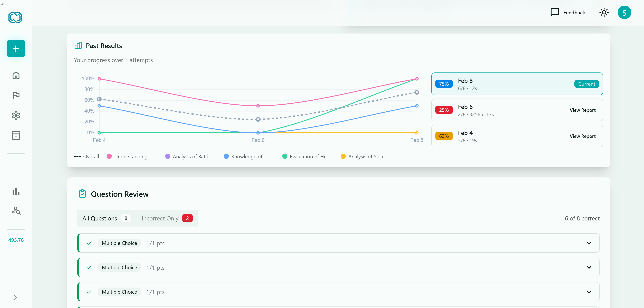The image size is (644, 308).
Task: Open the home icon in sidebar
Action: (x=16, y=75)
